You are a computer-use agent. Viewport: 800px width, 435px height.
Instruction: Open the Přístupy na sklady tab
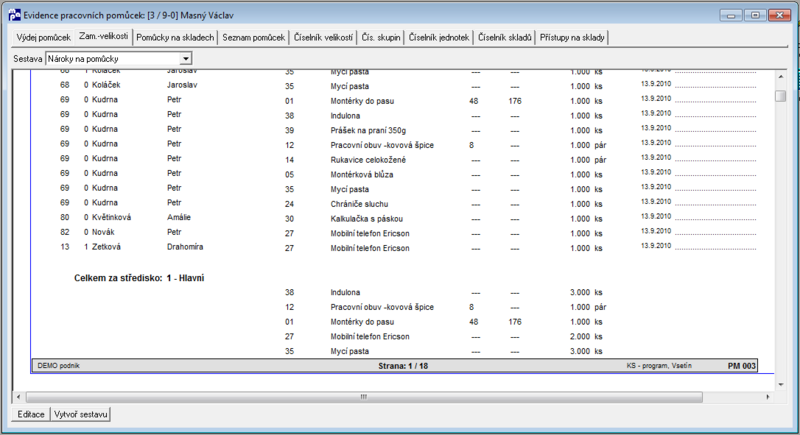coord(572,38)
